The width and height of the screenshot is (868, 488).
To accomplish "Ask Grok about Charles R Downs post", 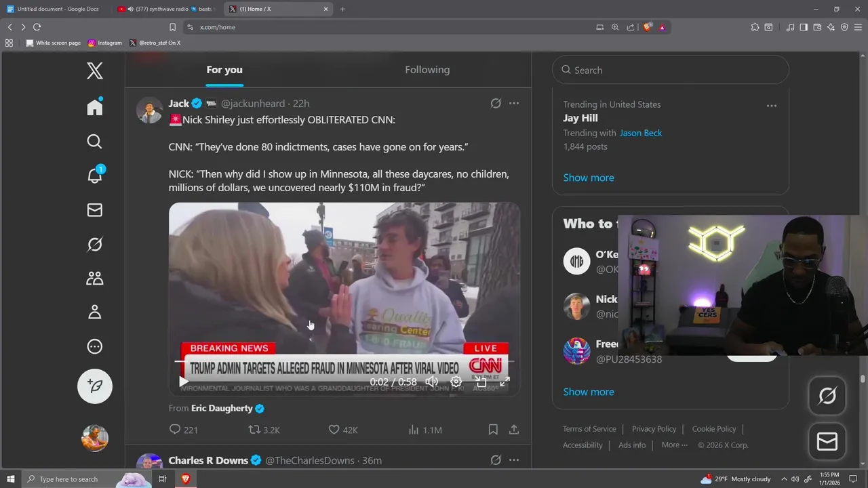I will pyautogui.click(x=496, y=460).
